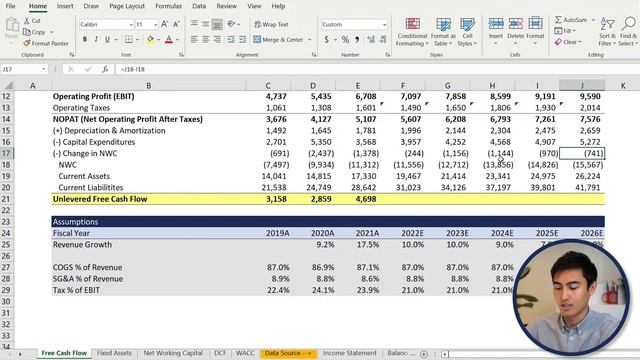
Task: Toggle Underline formatting
Action: coord(107,40)
